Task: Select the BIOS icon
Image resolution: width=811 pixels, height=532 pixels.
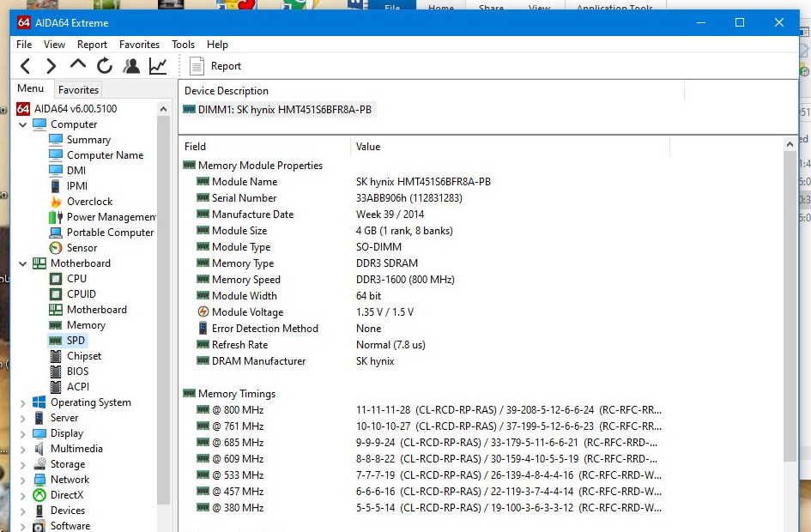Action: pyautogui.click(x=56, y=372)
